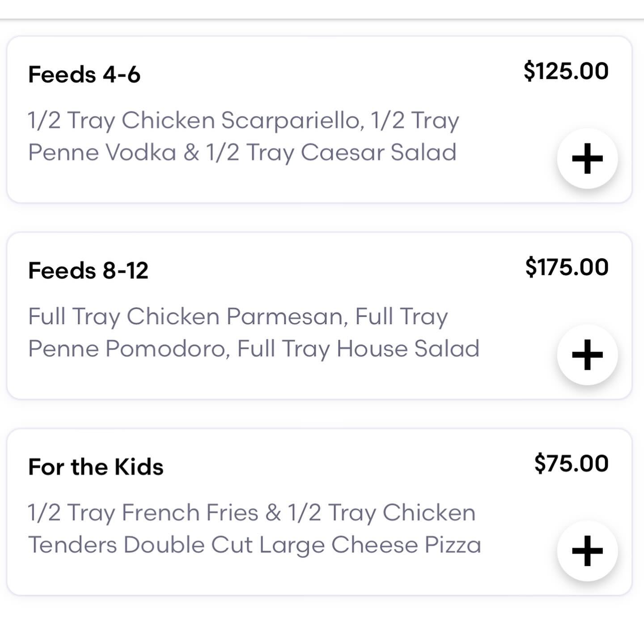Add the Feeds 8-12 package with plus icon
This screenshot has width=644, height=644.
coord(587,355)
